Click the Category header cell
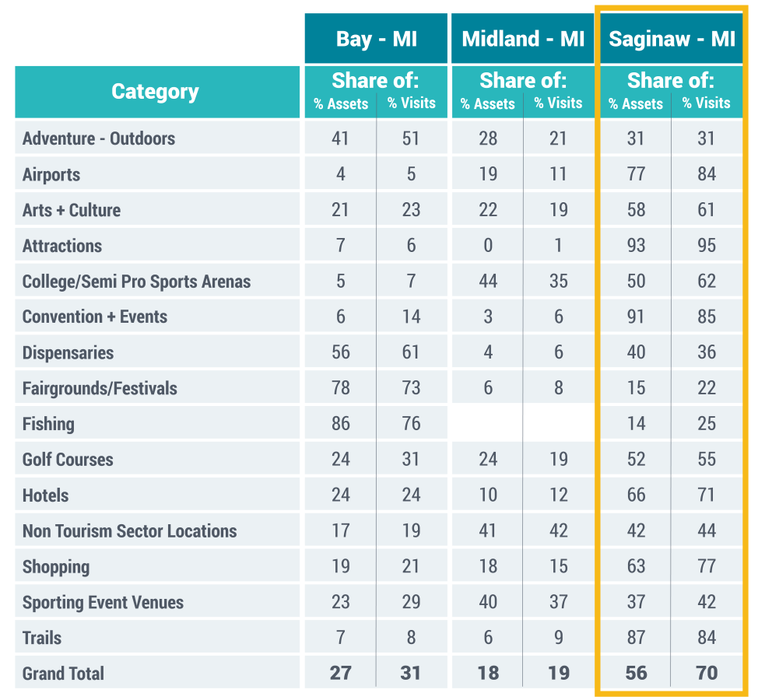Screen dimensions: 758x700 click(x=156, y=92)
